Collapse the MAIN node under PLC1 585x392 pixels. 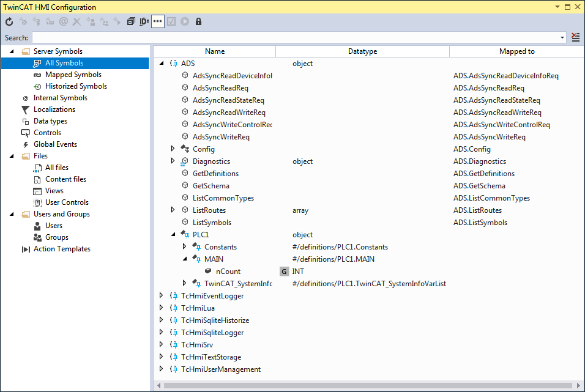(185, 259)
